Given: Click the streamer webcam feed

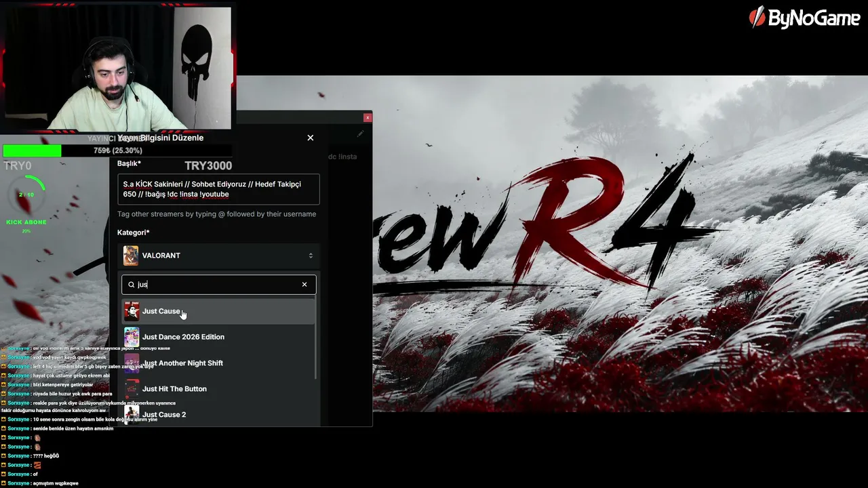Looking at the screenshot, I should [x=118, y=68].
